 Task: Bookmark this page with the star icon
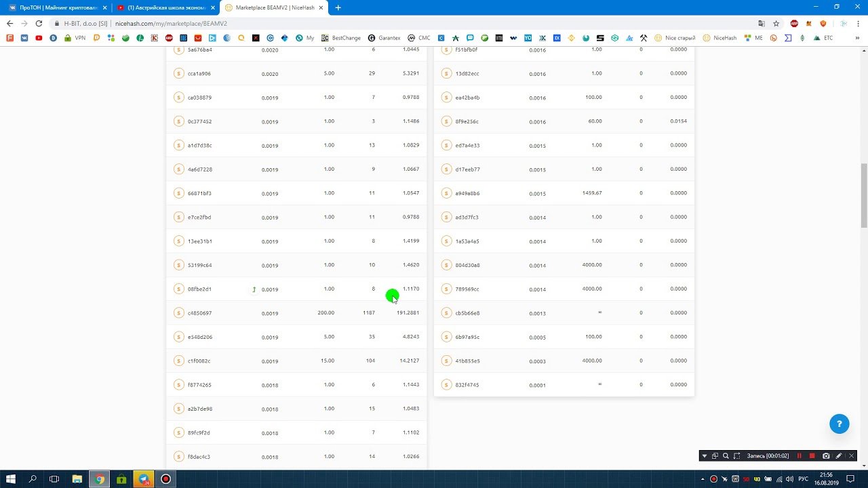point(776,23)
